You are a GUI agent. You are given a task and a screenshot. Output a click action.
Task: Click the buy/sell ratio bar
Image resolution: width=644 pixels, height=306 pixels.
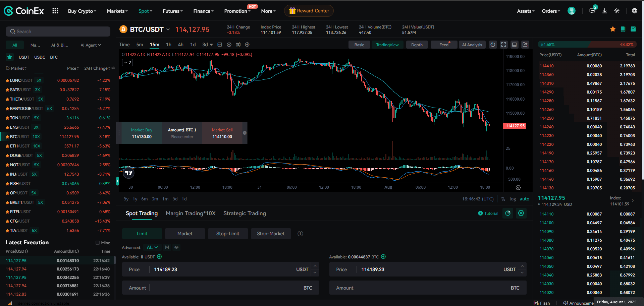587,44
